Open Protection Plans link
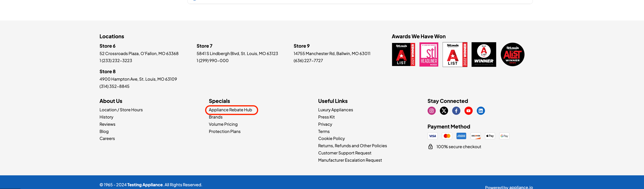Image resolution: width=644 pixels, height=189 pixels. 224,132
